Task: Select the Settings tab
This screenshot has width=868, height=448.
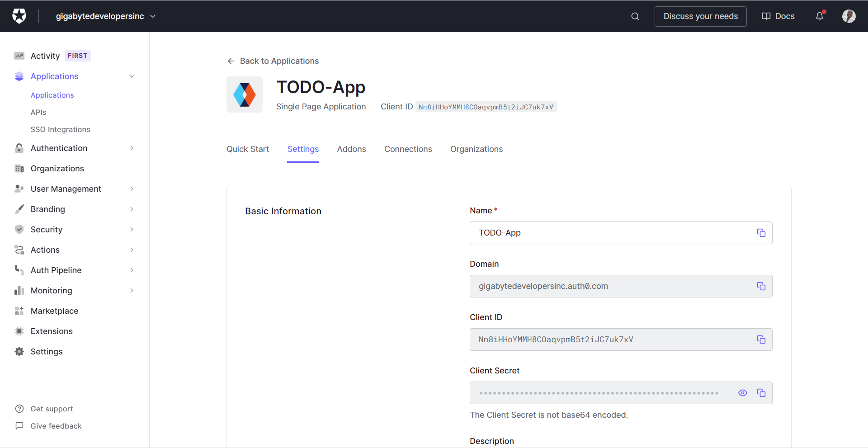Action: tap(303, 149)
